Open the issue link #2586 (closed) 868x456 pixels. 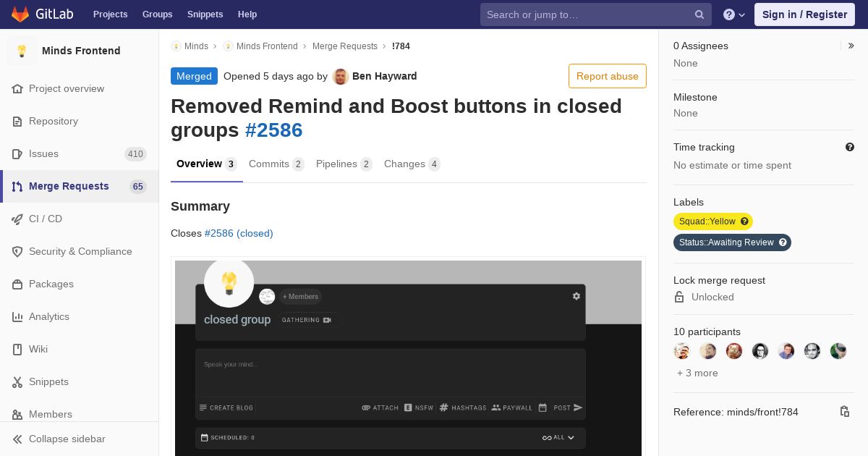pos(239,233)
